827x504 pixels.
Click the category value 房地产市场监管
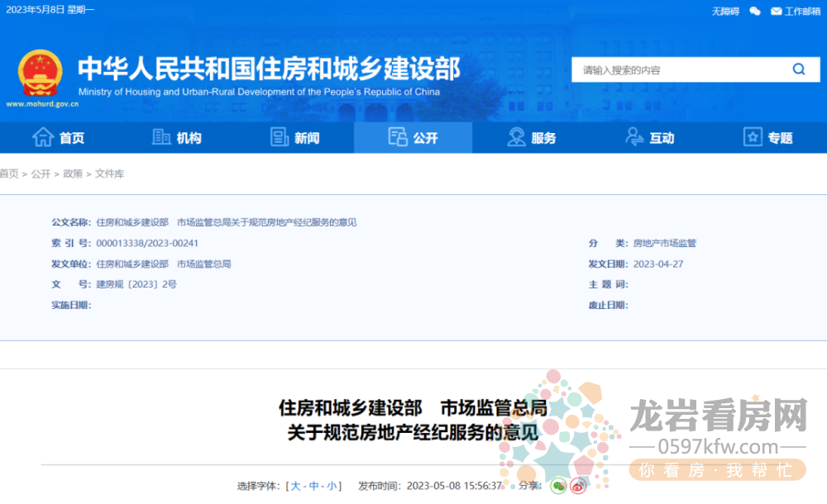pyautogui.click(x=665, y=243)
